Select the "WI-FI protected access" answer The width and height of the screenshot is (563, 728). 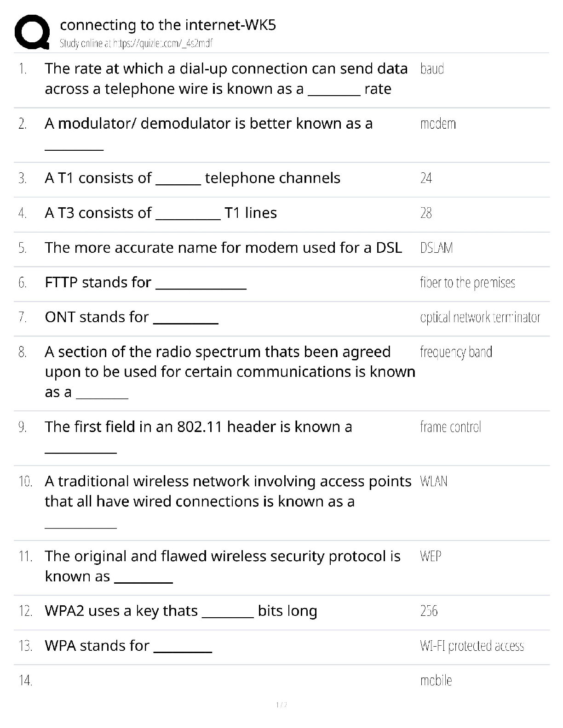(472, 646)
